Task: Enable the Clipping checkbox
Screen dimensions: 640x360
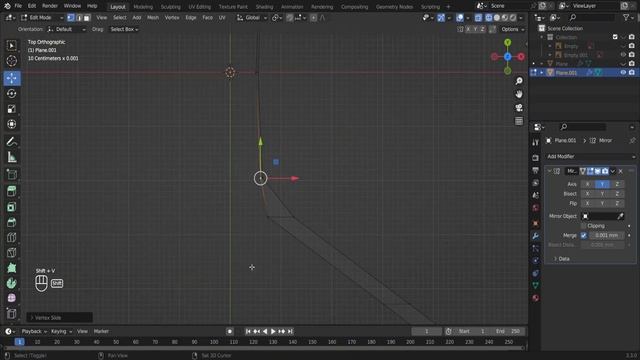Action: [x=584, y=226]
